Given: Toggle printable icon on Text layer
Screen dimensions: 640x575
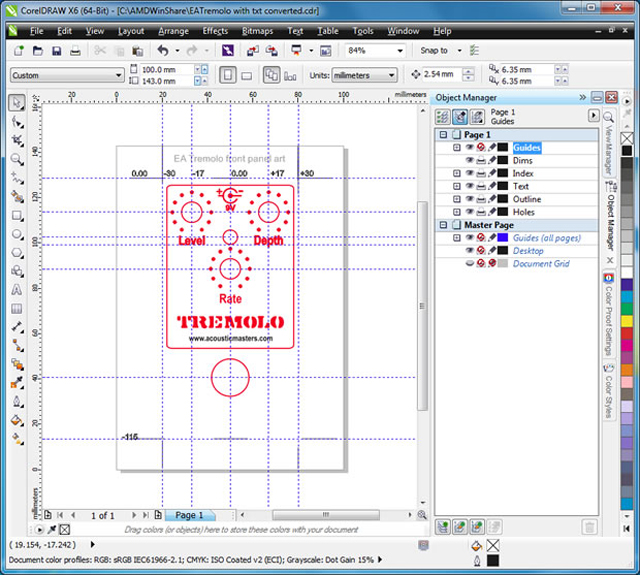Looking at the screenshot, I should pos(481,186).
